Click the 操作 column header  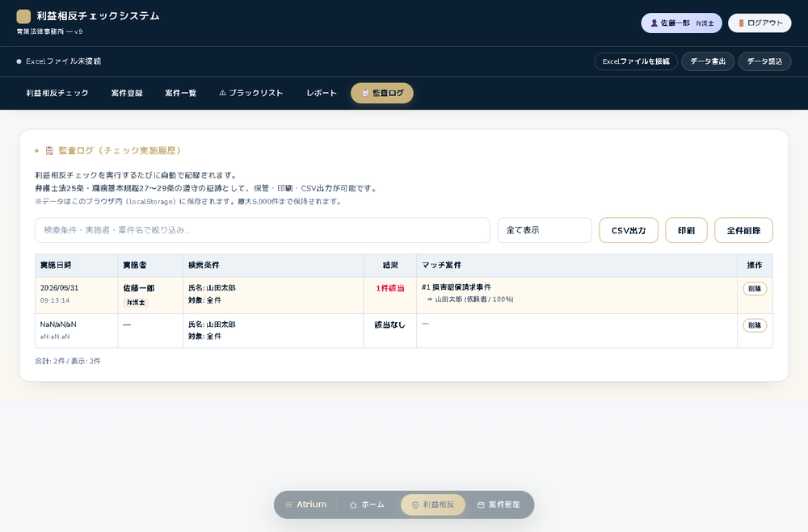point(755,266)
